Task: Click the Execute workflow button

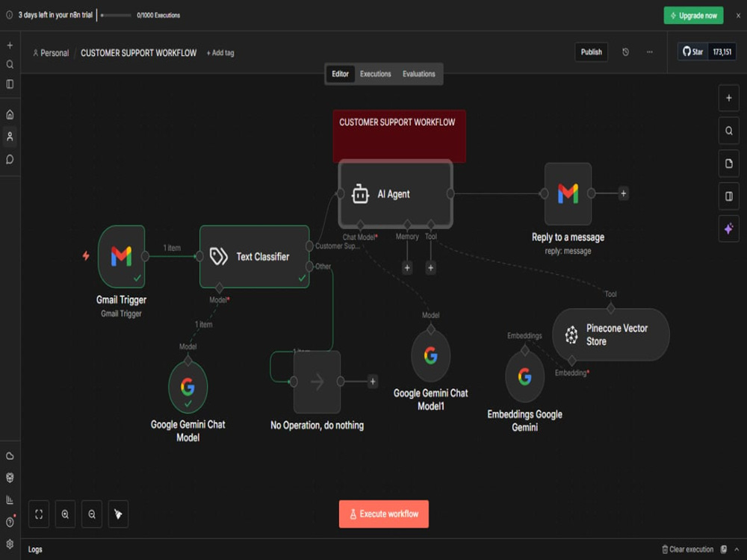Action: pyautogui.click(x=383, y=514)
